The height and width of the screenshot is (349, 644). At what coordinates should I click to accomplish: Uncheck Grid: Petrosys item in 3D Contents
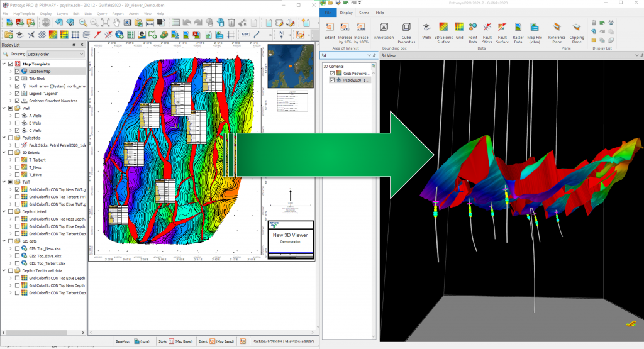332,73
